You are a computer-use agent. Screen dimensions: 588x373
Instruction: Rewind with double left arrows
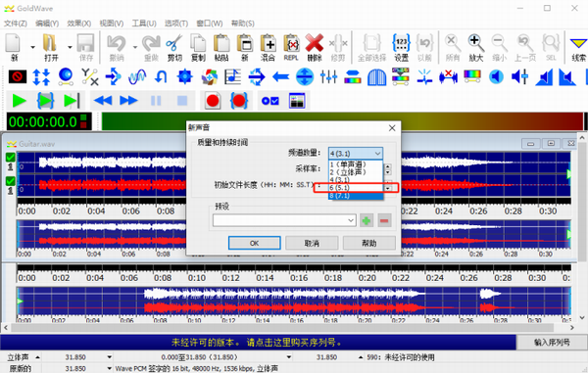click(x=103, y=101)
